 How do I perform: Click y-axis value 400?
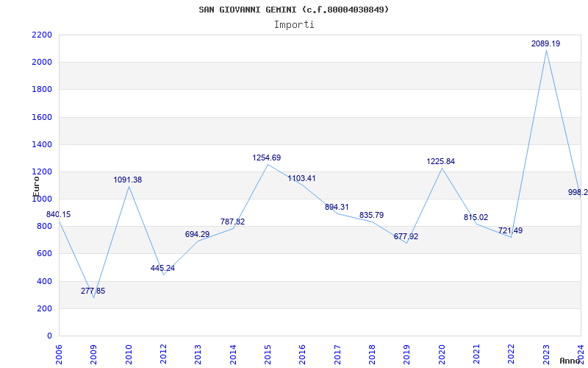click(x=44, y=281)
